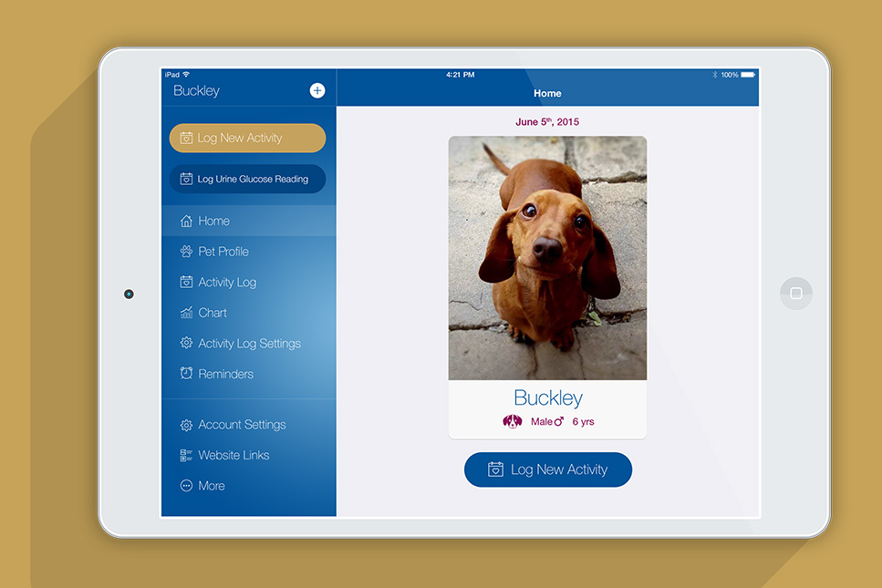Image resolution: width=882 pixels, height=588 pixels.
Task: Go to Activity Log
Action: [249, 282]
